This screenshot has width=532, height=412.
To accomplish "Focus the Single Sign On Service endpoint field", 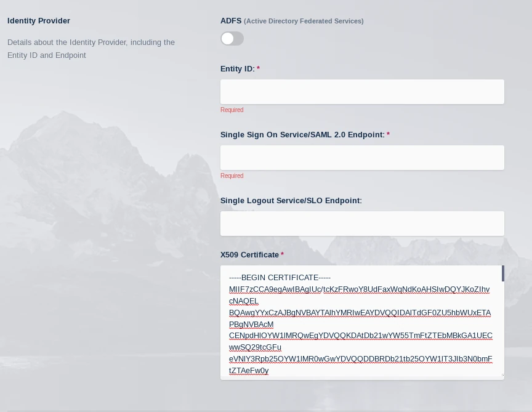I will coord(362,157).
